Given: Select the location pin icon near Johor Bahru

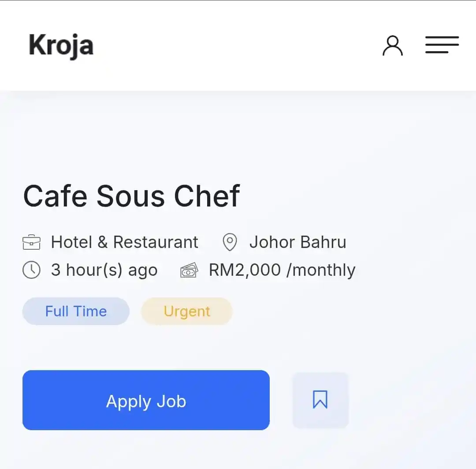Looking at the screenshot, I should pyautogui.click(x=230, y=242).
